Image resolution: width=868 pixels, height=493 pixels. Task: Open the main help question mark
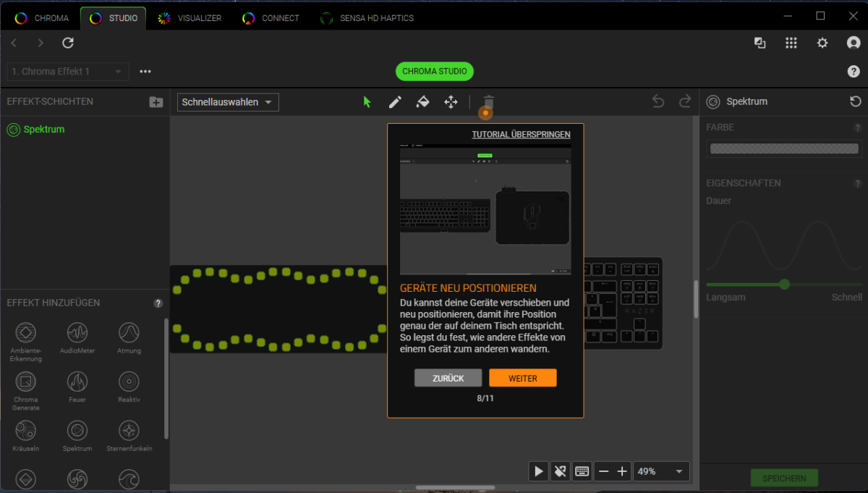click(x=854, y=72)
